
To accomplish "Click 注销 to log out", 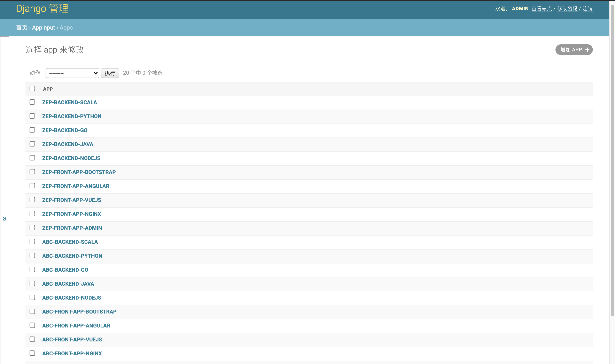I will [587, 9].
